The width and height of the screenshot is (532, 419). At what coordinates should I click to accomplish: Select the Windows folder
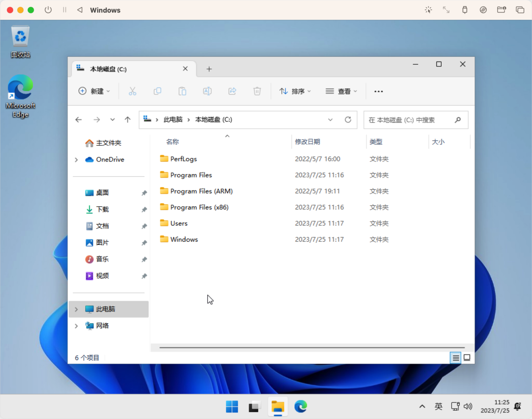click(179, 240)
